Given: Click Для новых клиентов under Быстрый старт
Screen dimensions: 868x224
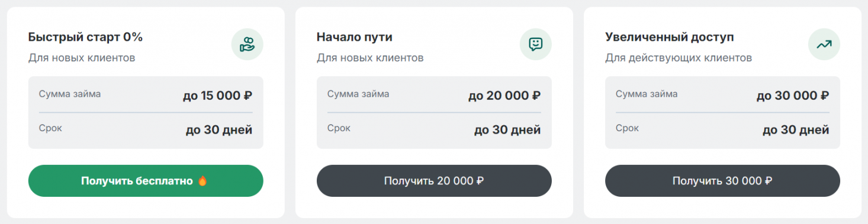Looking at the screenshot, I should click(x=82, y=58).
